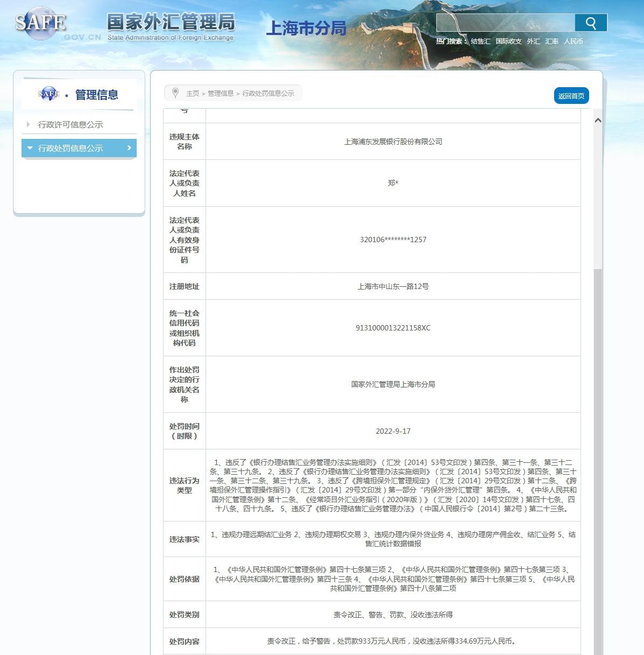The height and width of the screenshot is (655, 644).
Task: Open 行政许可信息公示 in sidebar
Action: 70,124
